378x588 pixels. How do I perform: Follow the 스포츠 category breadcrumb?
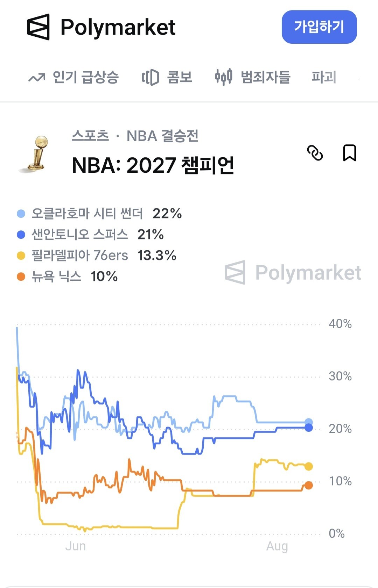pyautogui.click(x=90, y=136)
